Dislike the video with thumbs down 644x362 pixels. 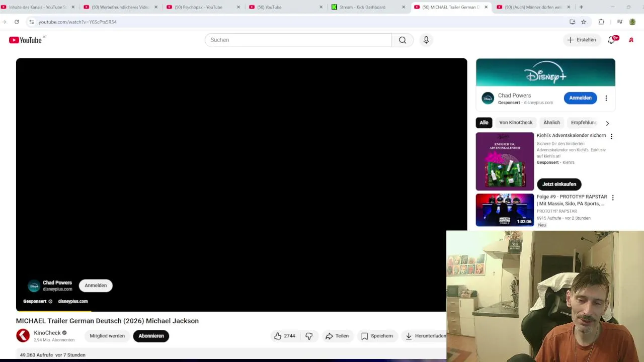tap(309, 336)
